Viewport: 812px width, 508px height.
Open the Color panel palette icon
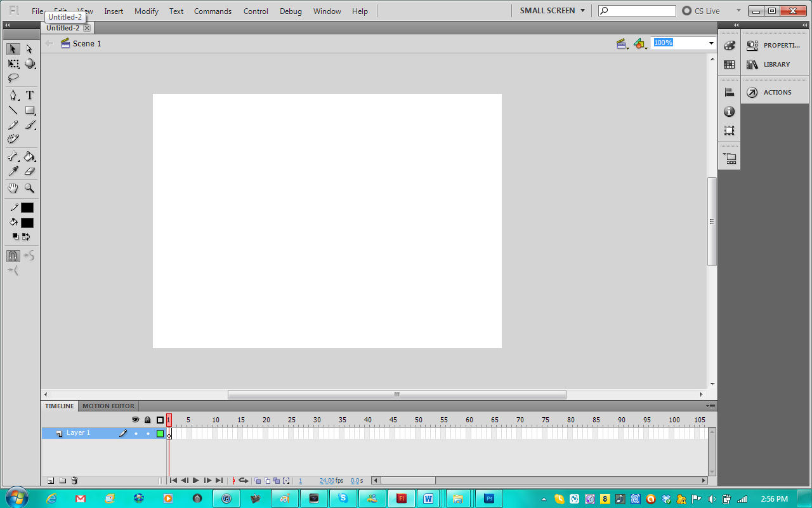(x=730, y=46)
